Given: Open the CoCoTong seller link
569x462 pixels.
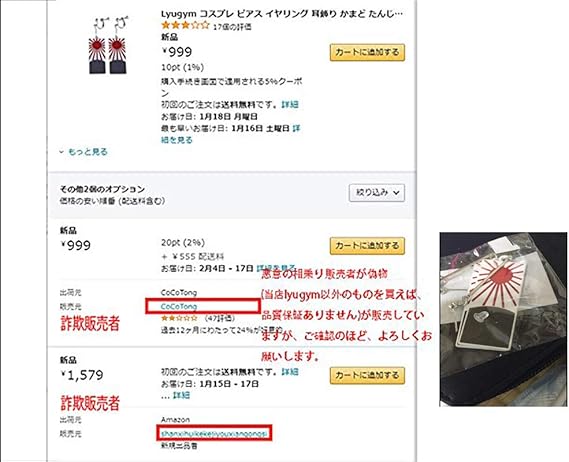Looking at the screenshot, I should pos(179,307).
